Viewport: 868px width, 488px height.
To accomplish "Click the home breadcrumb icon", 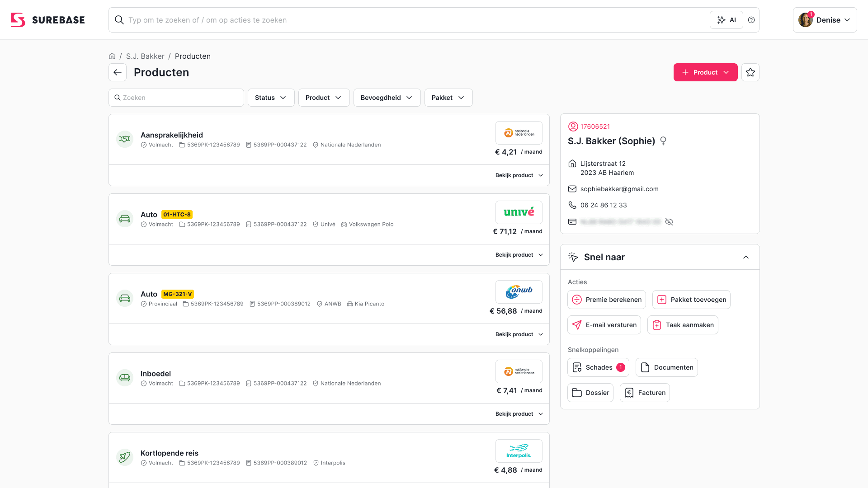I will (x=112, y=56).
